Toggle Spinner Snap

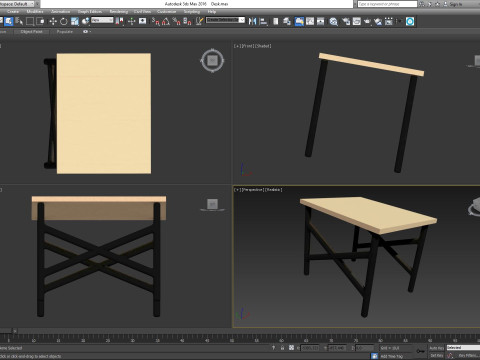(x=187, y=21)
